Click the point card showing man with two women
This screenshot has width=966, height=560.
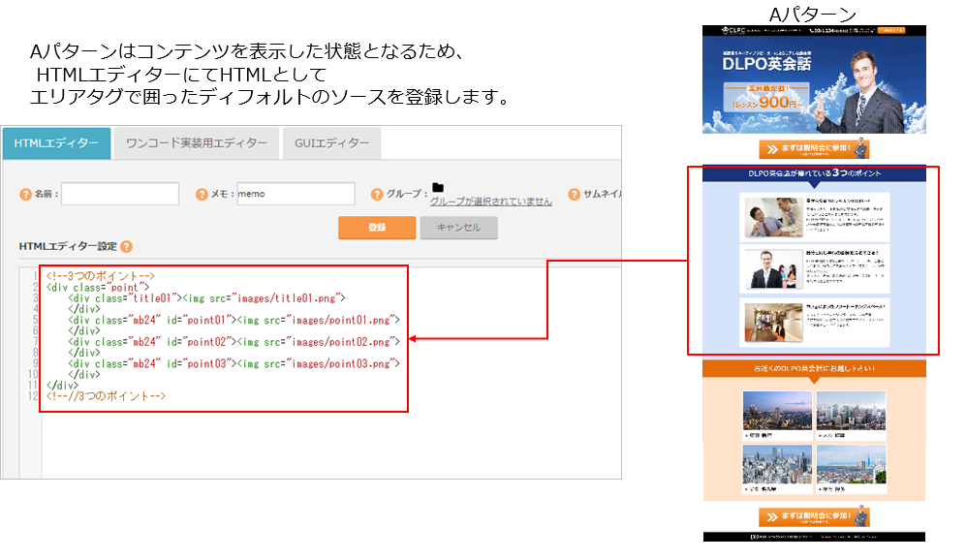[815, 268]
